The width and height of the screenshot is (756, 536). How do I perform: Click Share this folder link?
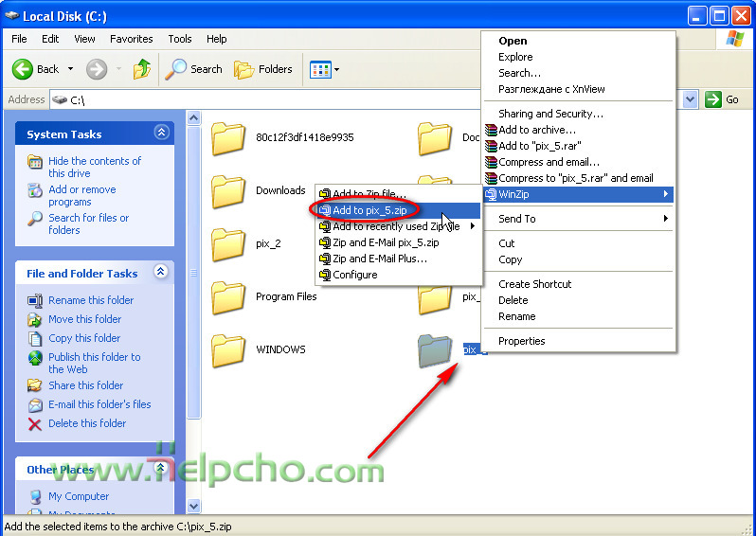click(x=86, y=385)
